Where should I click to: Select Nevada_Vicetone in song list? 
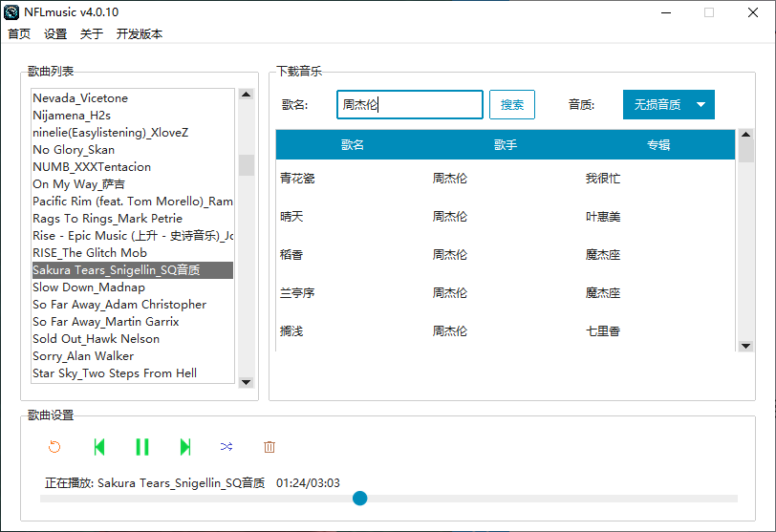[133, 97]
